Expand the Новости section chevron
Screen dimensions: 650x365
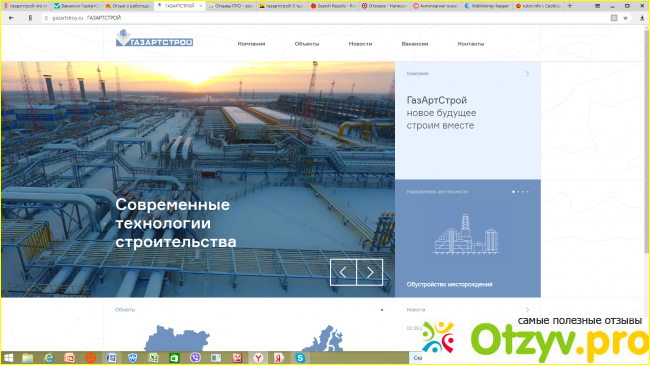coord(527,309)
